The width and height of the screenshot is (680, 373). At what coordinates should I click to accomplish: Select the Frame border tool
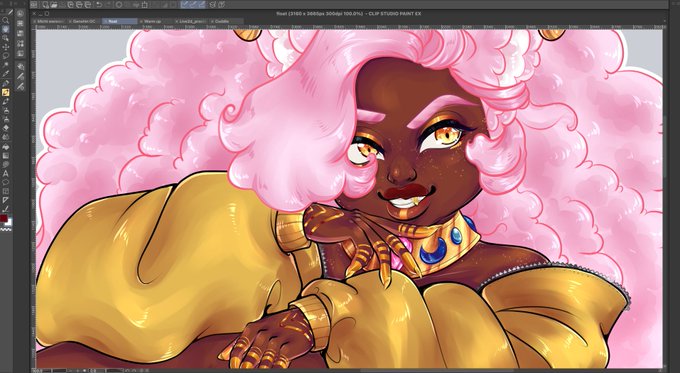[6, 191]
